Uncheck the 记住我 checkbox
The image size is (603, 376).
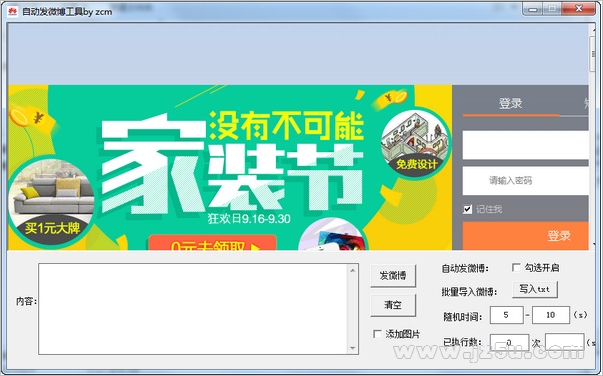[467, 209]
